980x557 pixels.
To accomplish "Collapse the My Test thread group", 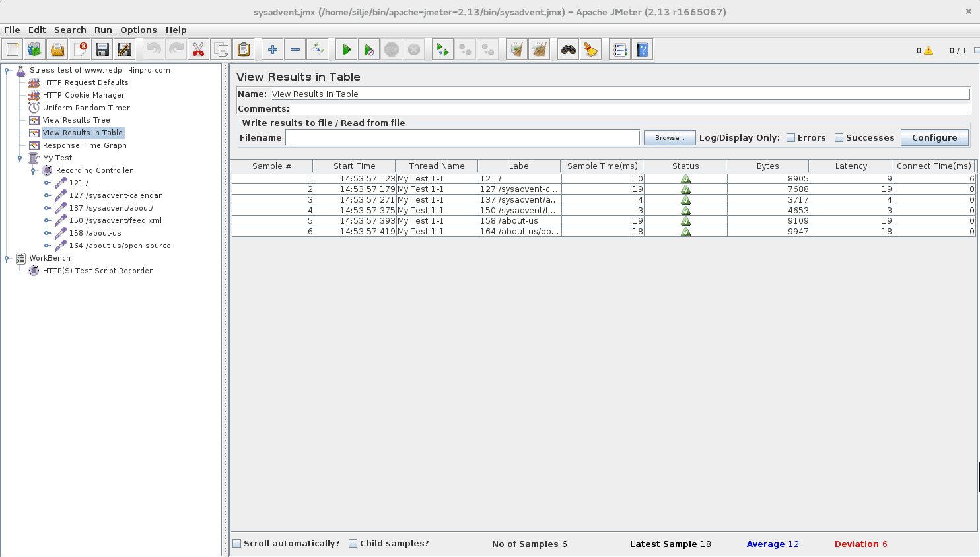I will coord(20,158).
